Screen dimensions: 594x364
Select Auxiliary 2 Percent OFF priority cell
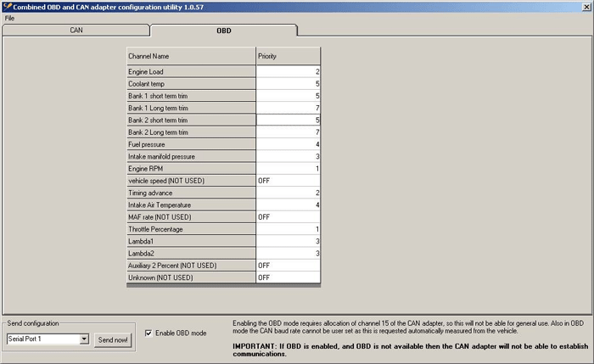pyautogui.click(x=288, y=266)
